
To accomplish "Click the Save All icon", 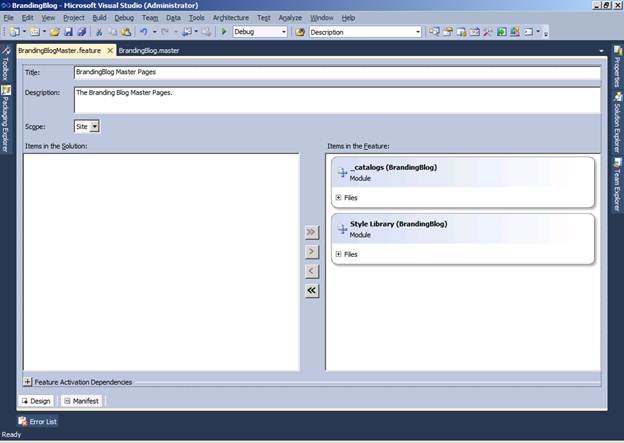I will pos(82,32).
